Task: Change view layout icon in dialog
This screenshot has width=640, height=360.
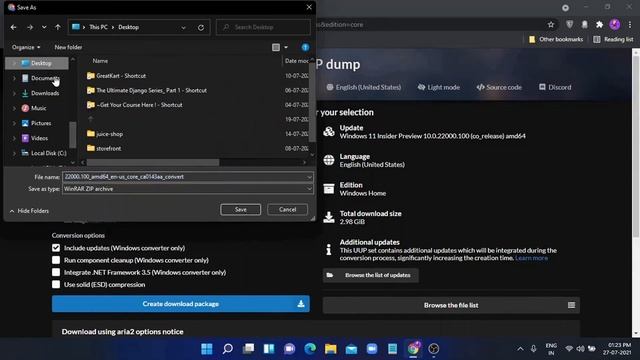Action: pyautogui.click(x=276, y=47)
